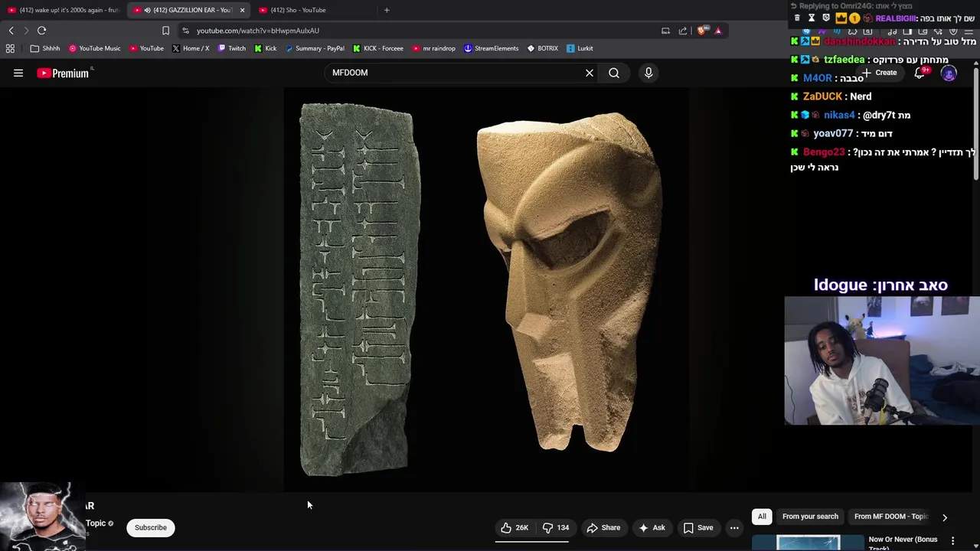980x551 pixels.
Task: Open the Shhhh bookmarks folder
Action: [45, 48]
